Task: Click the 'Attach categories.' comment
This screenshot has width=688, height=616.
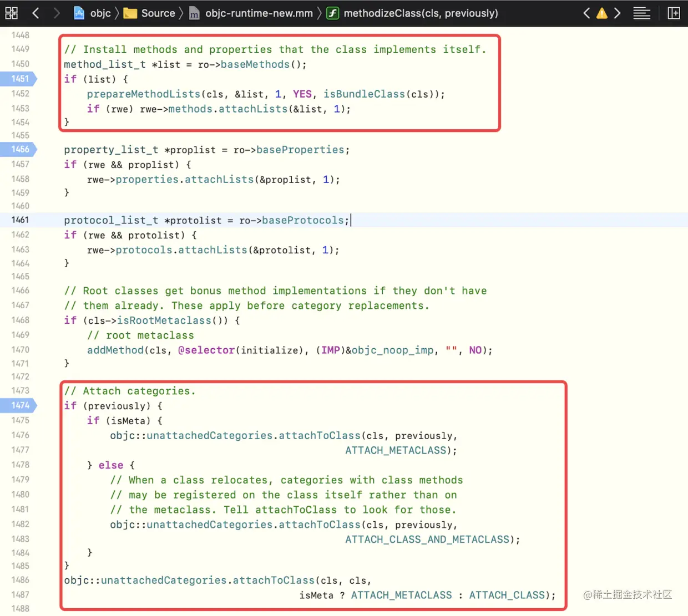Action: point(130,391)
